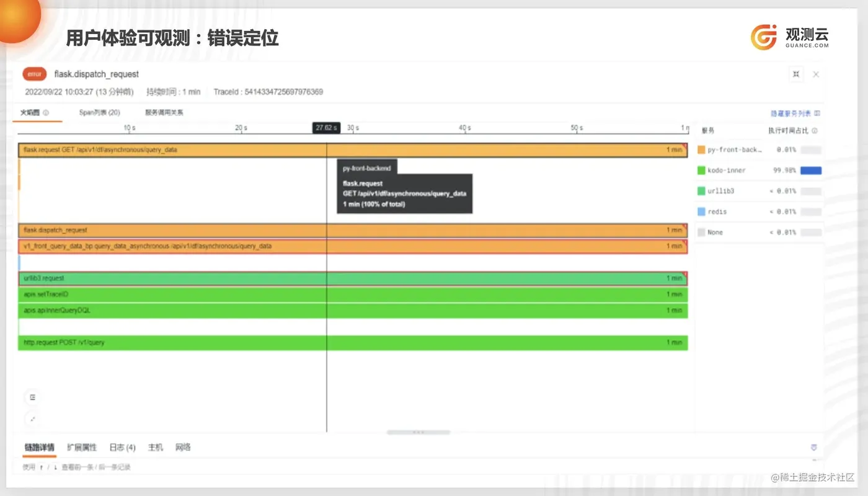The height and width of the screenshot is (496, 868).
Task: Click the red error badge
Action: click(35, 74)
